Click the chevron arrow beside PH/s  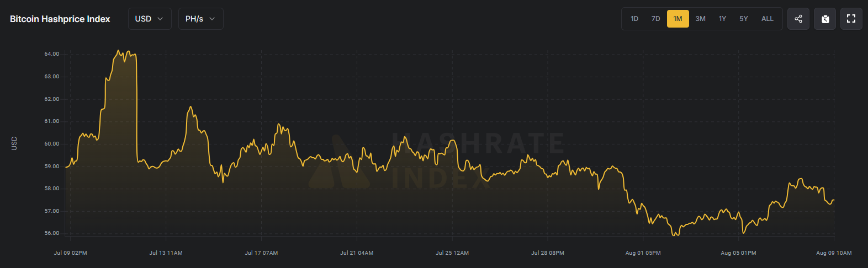tap(212, 19)
